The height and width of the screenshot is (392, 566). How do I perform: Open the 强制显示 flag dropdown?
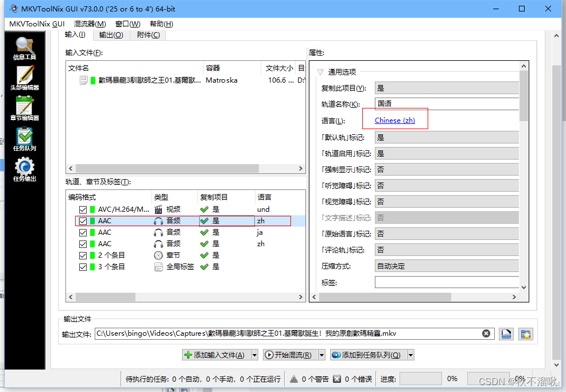(x=447, y=169)
